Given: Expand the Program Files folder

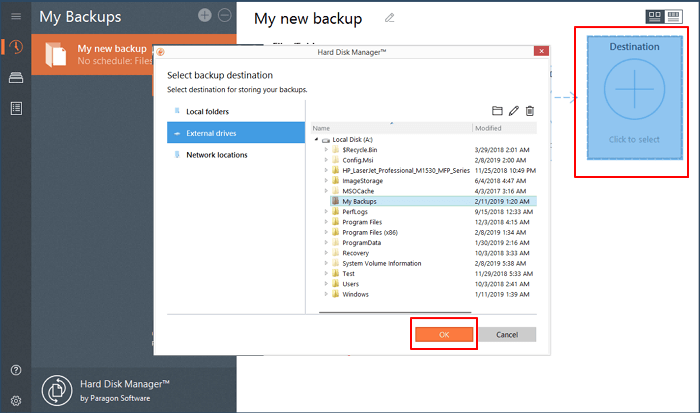Looking at the screenshot, I should (x=325, y=221).
